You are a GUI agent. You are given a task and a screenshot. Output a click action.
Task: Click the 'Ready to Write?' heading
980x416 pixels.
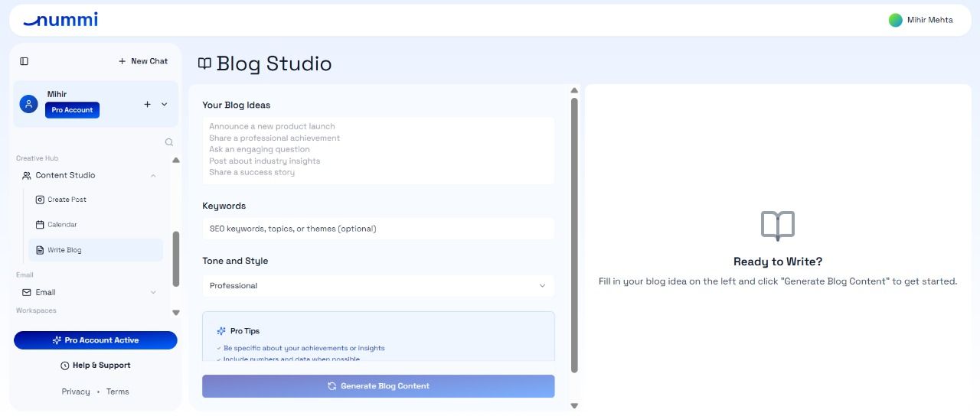tap(778, 262)
